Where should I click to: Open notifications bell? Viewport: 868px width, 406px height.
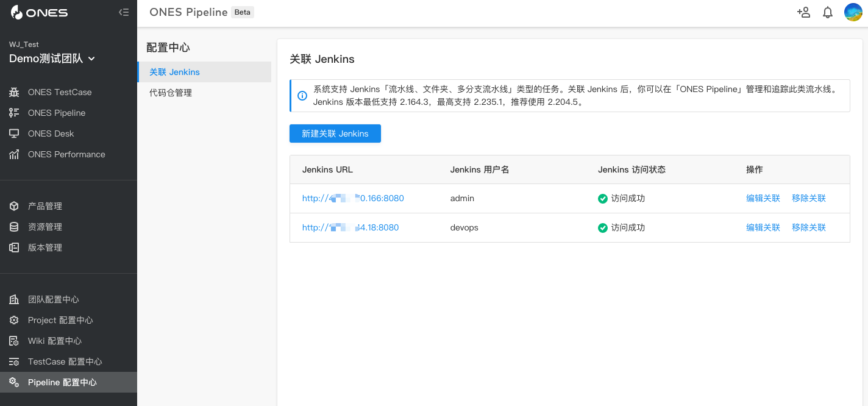(x=828, y=12)
